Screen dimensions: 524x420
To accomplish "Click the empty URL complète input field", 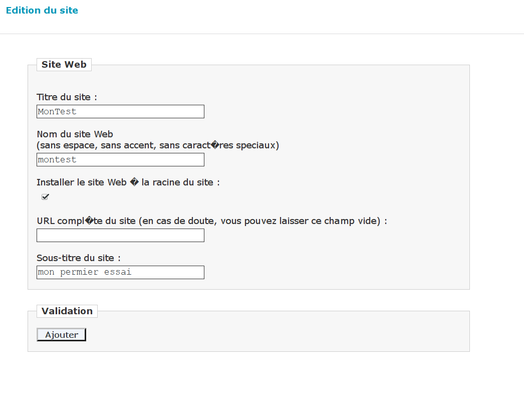I will [x=120, y=235].
